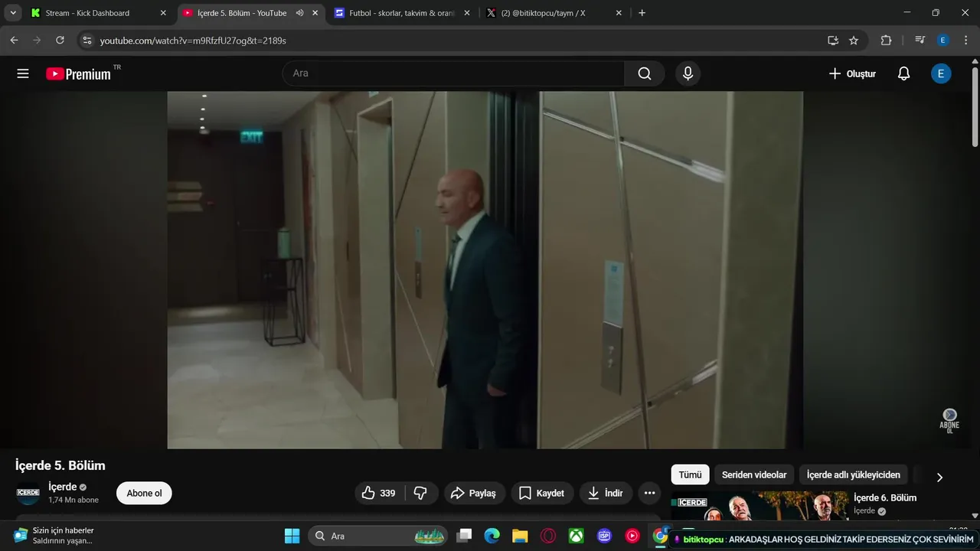
Task: Open Windows Start menu
Action: (x=292, y=536)
